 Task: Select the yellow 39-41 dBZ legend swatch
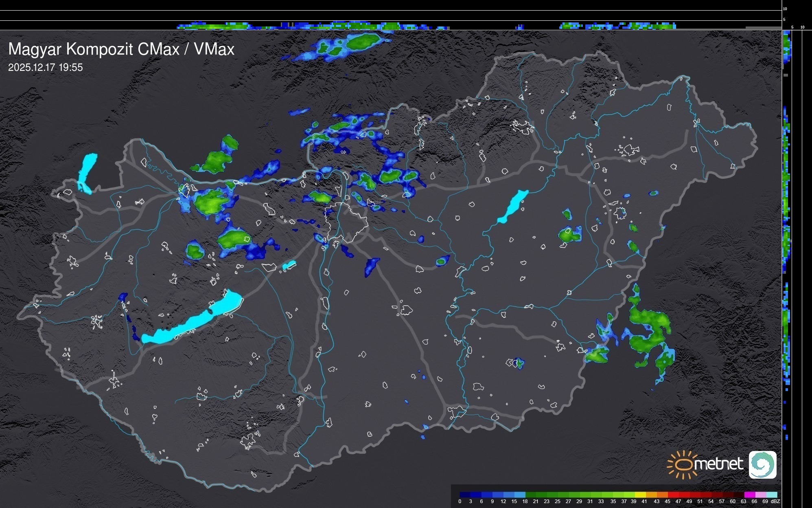coord(640,495)
